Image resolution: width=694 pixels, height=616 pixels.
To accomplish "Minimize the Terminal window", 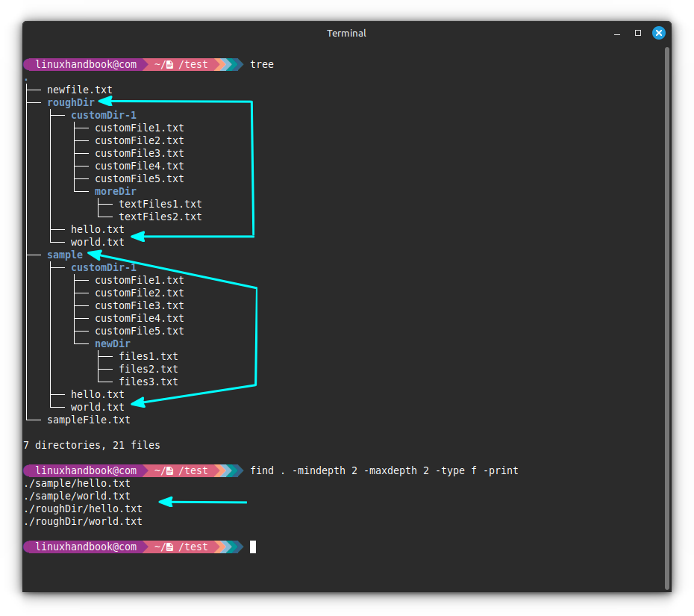I will pyautogui.click(x=617, y=33).
